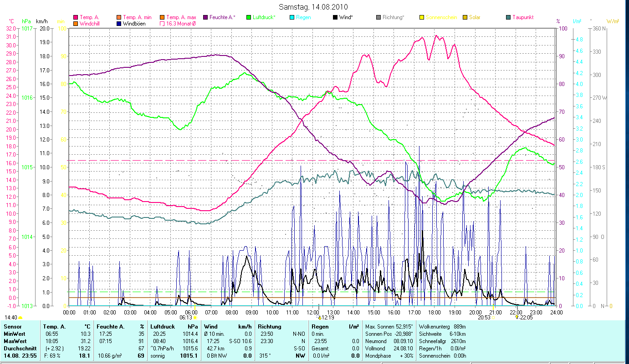Click the teal Taupunkt legend square

click(x=508, y=17)
